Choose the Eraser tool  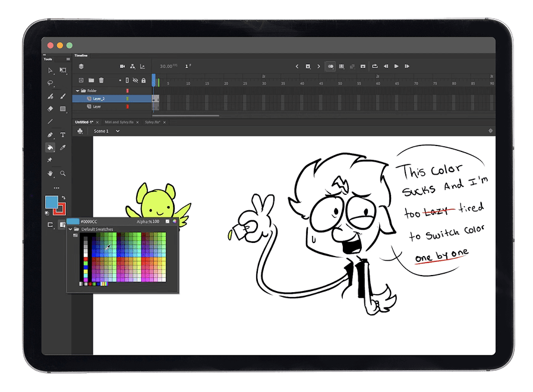pyautogui.click(x=51, y=109)
